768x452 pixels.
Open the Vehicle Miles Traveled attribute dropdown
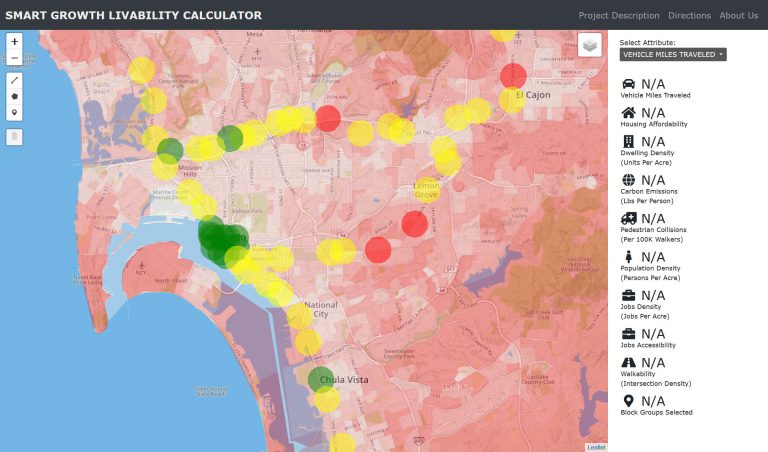point(672,54)
